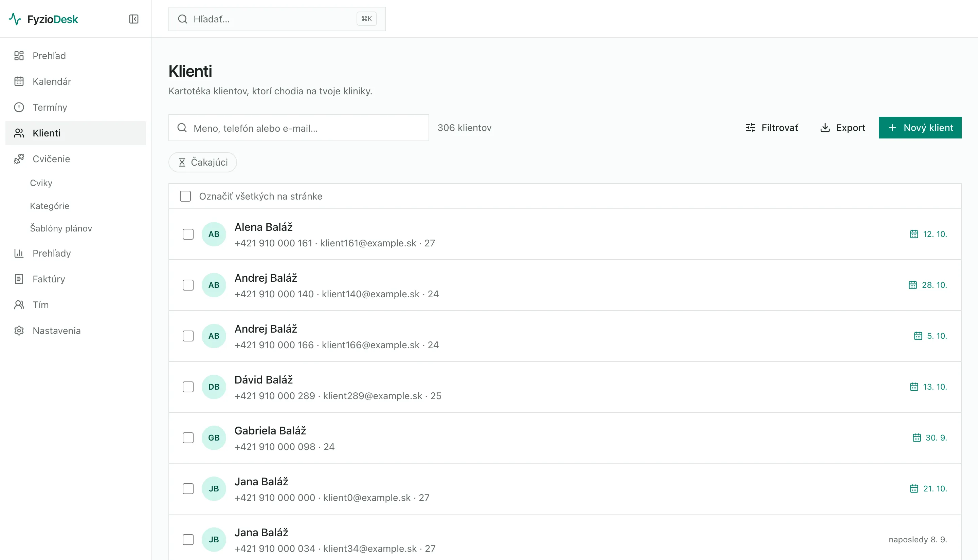Image resolution: width=978 pixels, height=560 pixels.
Task: Open Šablóny plánov submenu item
Action: click(x=61, y=228)
